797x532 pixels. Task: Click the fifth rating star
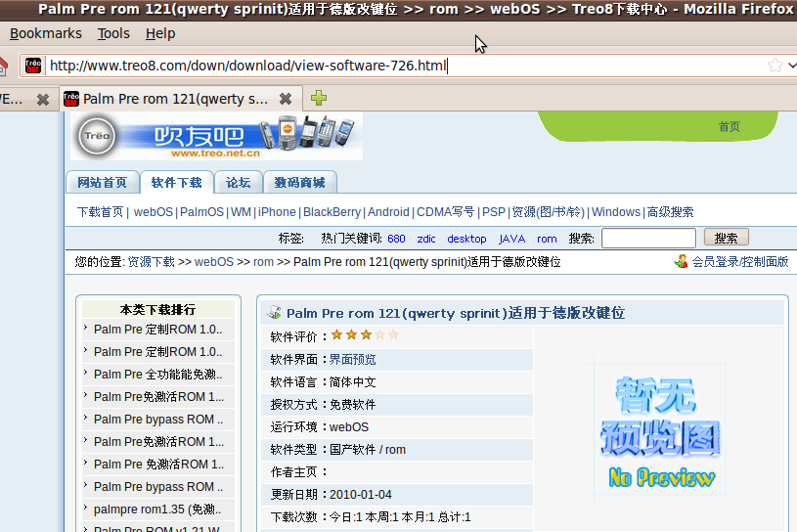pyautogui.click(x=393, y=334)
